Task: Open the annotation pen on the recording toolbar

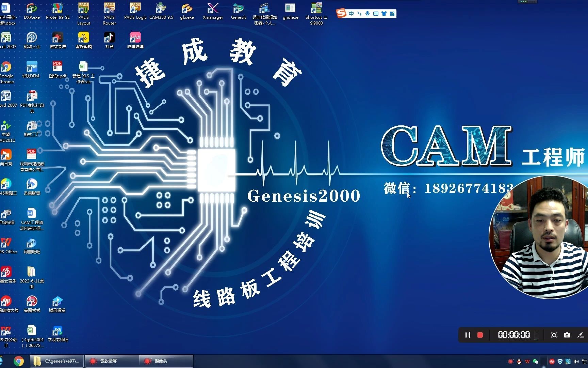Action: coord(580,335)
